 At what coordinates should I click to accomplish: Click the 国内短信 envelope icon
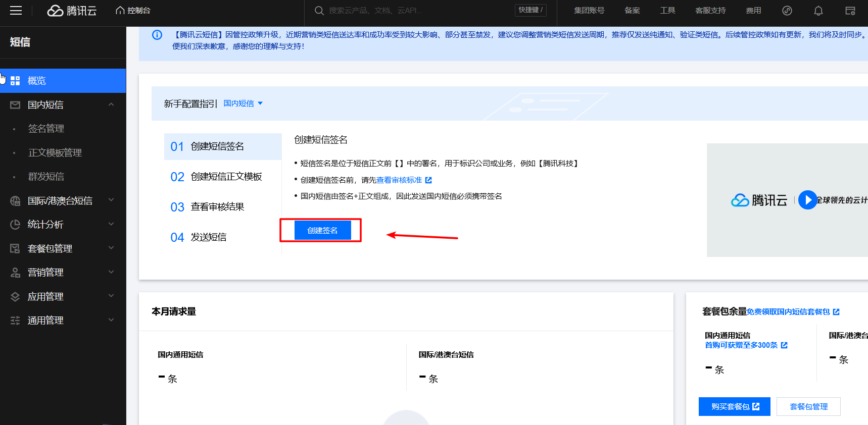click(15, 105)
